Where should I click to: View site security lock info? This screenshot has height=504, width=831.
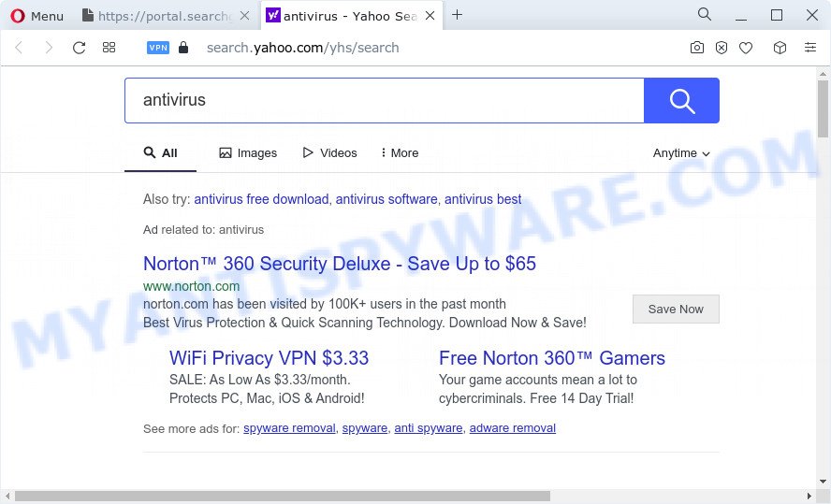tap(183, 48)
